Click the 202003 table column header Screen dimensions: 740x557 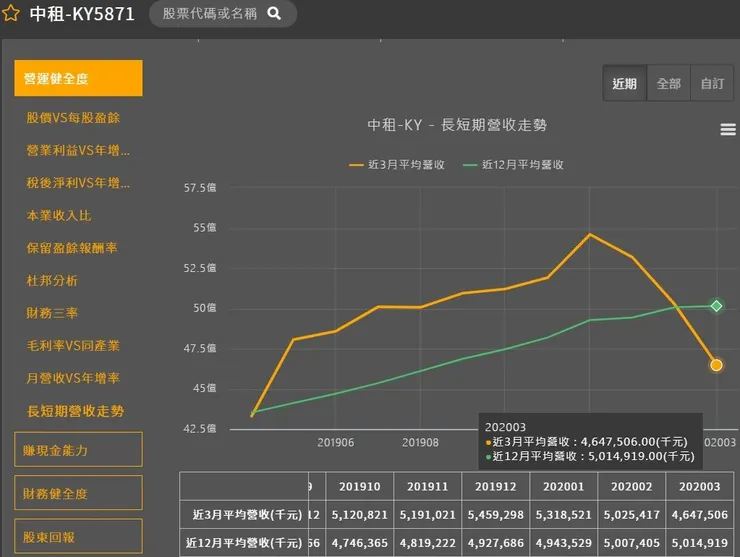pos(699,487)
